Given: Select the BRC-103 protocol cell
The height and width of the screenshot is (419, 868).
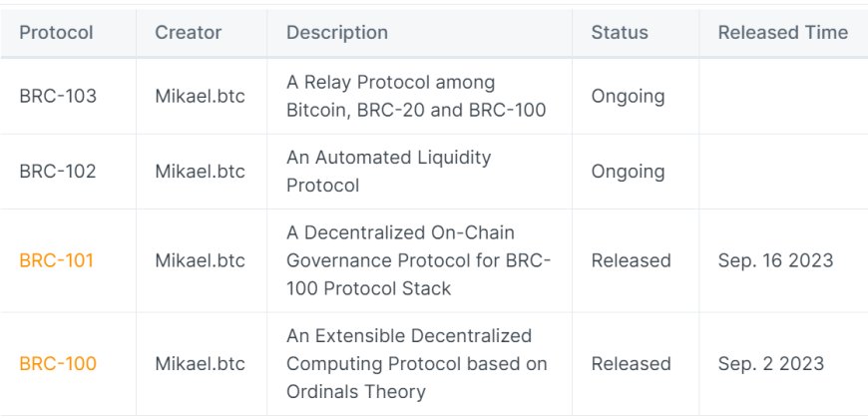Looking at the screenshot, I should 58,97.
